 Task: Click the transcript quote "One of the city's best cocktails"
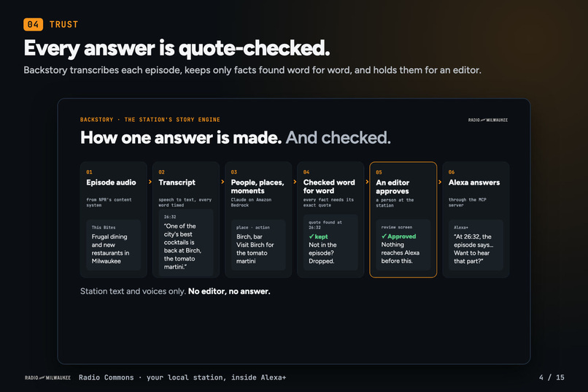pyautogui.click(x=182, y=246)
